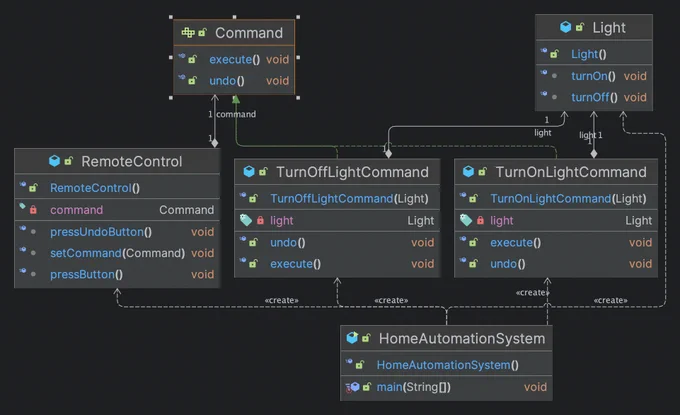Click the class icon beside TurnOffLightCommand title

249,172
